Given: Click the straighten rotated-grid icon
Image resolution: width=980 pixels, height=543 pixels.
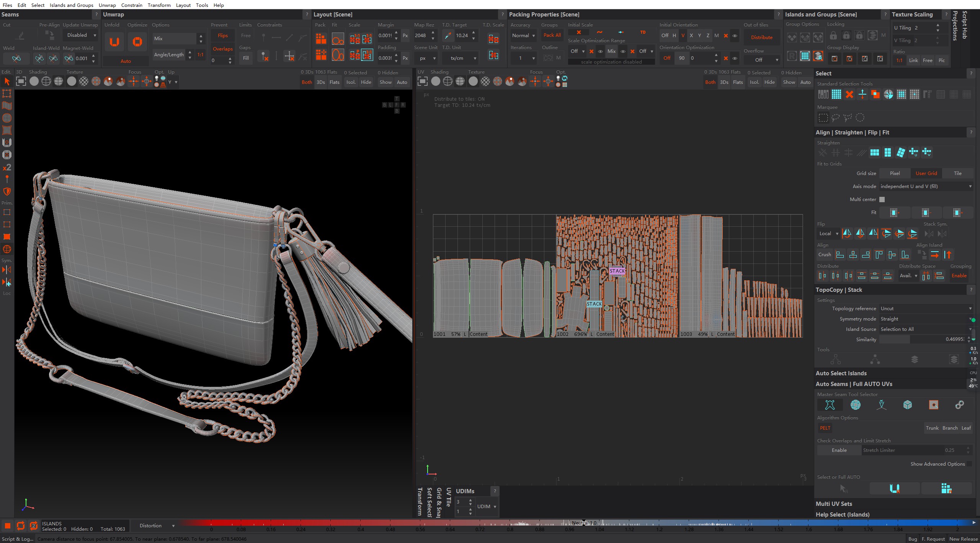Looking at the screenshot, I should [900, 153].
